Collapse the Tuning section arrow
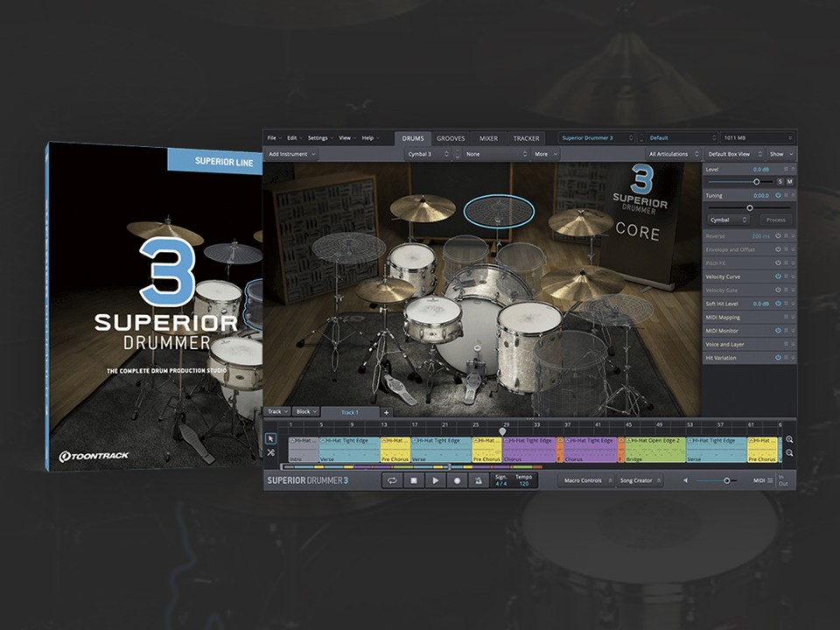The width and height of the screenshot is (840, 630). [x=793, y=195]
